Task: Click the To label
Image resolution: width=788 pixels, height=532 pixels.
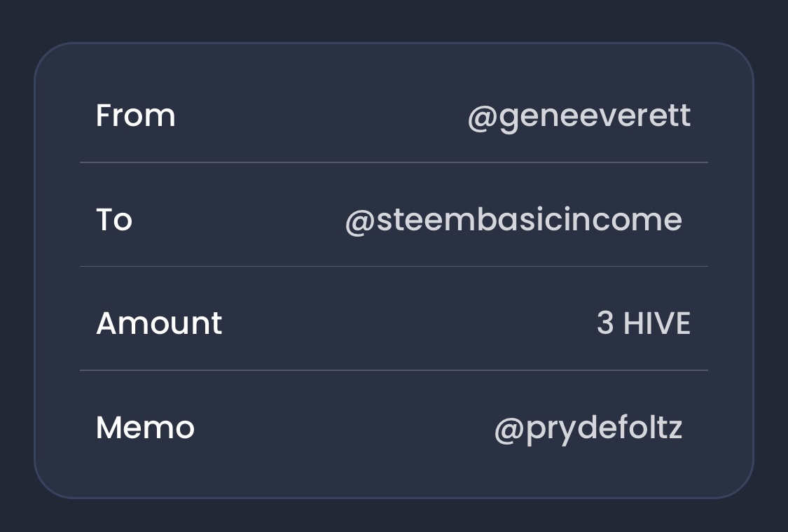Action: pos(114,220)
